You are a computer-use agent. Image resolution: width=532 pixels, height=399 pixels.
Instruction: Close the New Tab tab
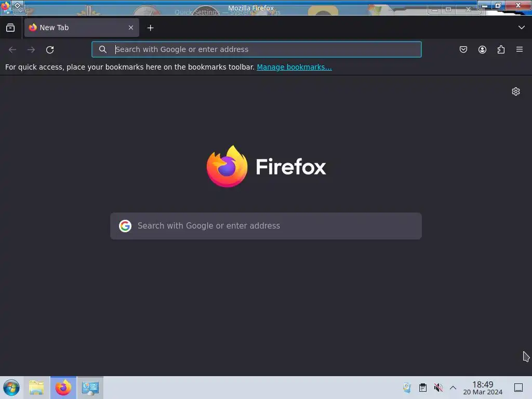[131, 28]
